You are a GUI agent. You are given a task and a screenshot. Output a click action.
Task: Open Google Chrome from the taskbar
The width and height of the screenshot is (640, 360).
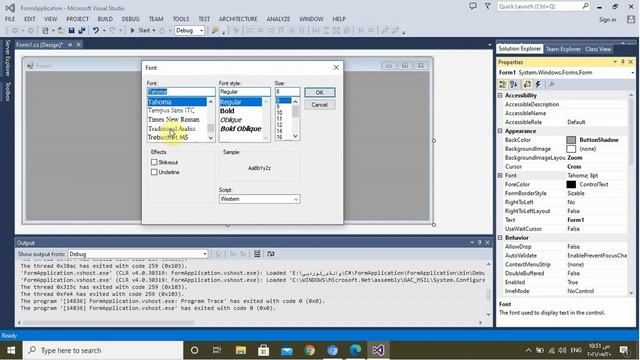pos(310,350)
